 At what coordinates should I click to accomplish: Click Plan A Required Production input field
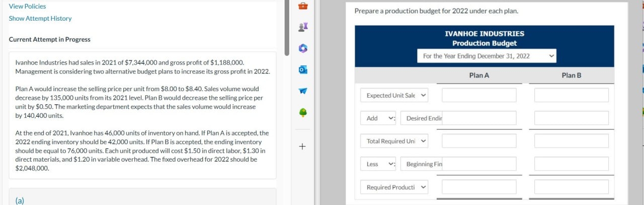[479, 187]
